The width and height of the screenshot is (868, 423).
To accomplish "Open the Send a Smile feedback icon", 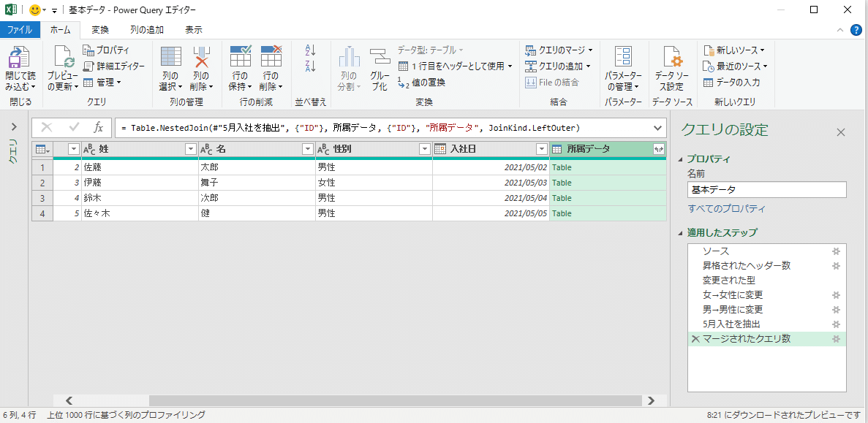I will click(34, 10).
